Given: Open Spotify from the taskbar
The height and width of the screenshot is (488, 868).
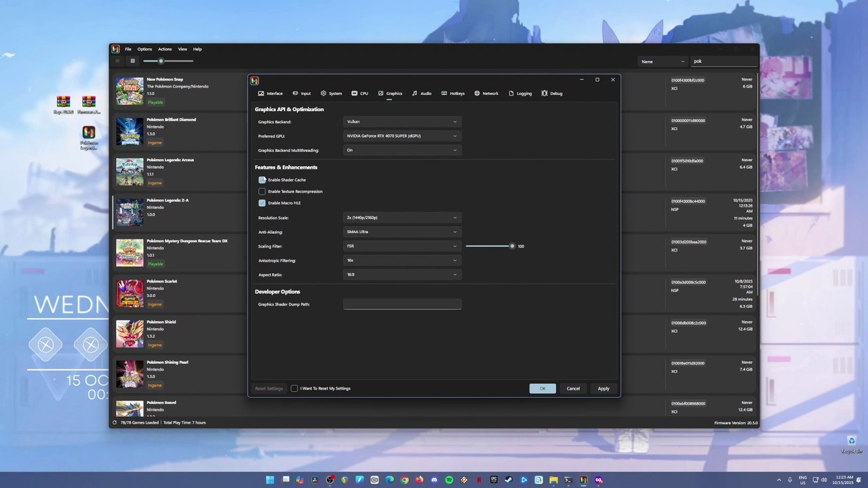Looking at the screenshot, I should tap(449, 480).
